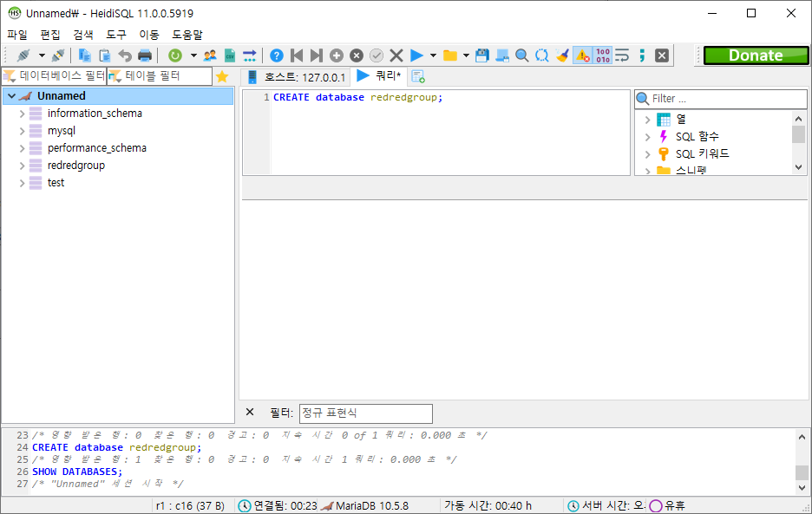Click the Execute SQL play button
The image size is (812, 514).
[x=416, y=55]
